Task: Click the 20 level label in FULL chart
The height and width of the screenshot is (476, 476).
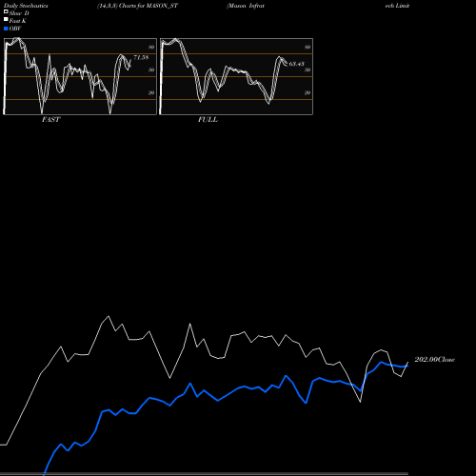Action: 307,92
